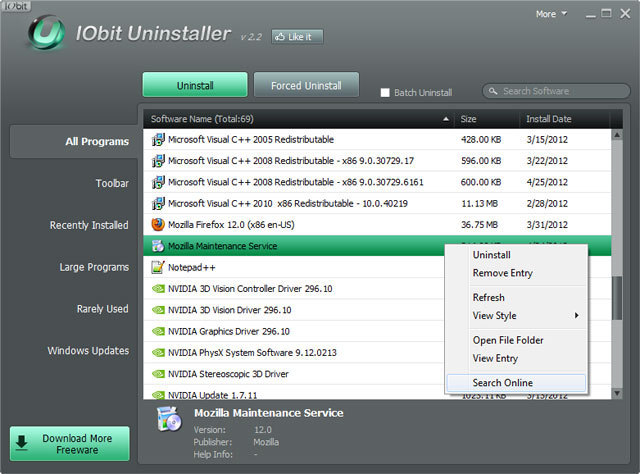Image resolution: width=640 pixels, height=474 pixels.
Task: Click the NVIDIA PhysX System Software icon
Action: pos(158,352)
